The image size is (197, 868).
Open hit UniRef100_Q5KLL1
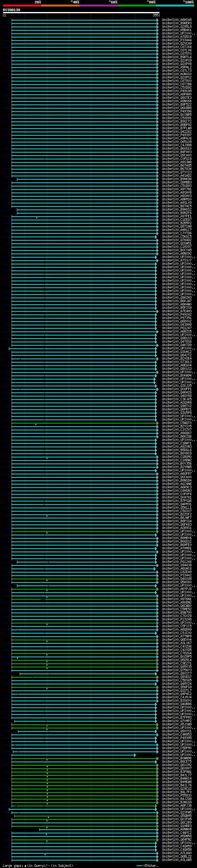coord(177,508)
